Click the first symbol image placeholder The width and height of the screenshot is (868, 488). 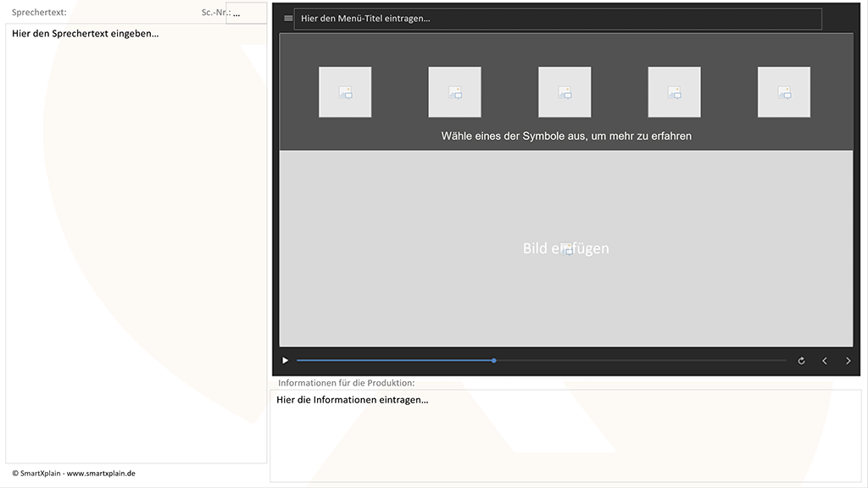coord(345,92)
